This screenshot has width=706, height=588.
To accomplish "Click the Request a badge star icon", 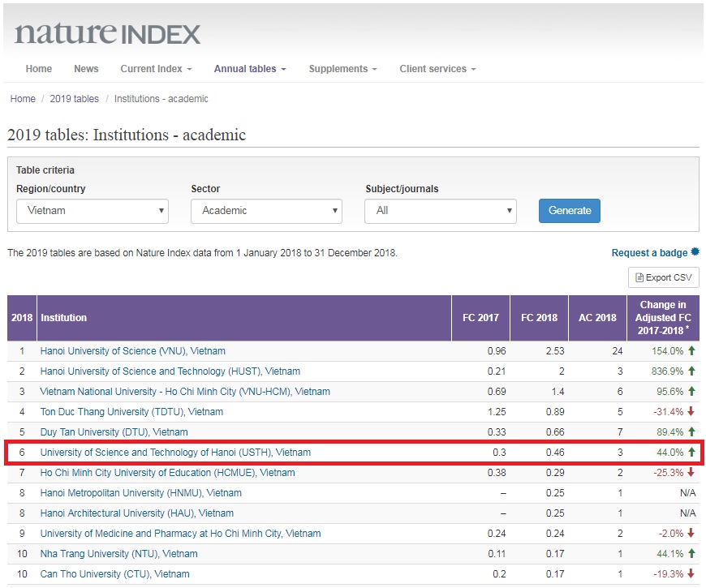I will [x=695, y=252].
